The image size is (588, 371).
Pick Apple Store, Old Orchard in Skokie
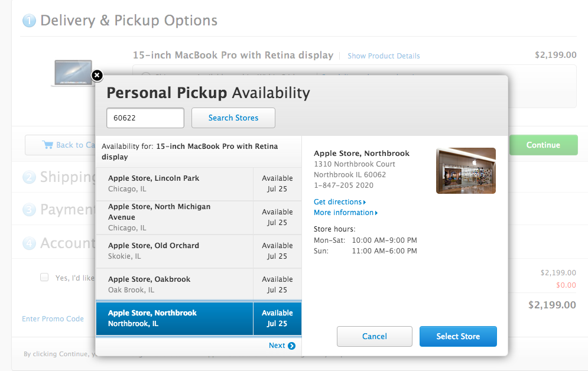174,251
